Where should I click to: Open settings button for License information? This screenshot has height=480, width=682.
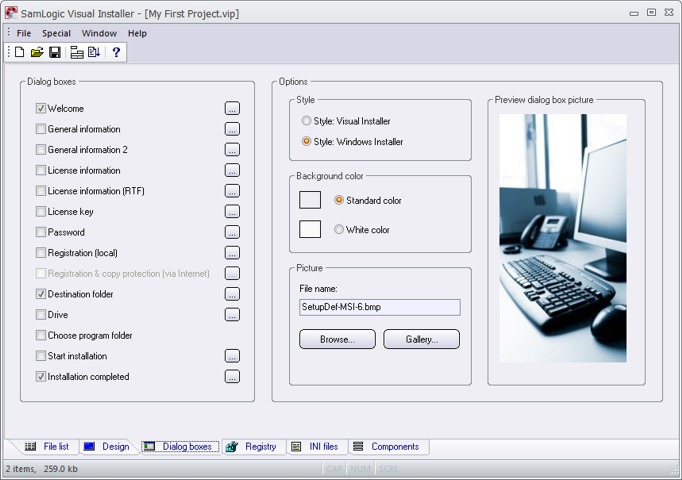click(x=232, y=170)
